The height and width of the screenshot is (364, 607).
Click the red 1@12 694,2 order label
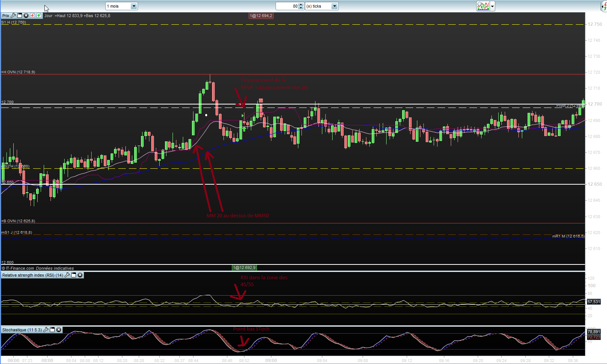261,16
